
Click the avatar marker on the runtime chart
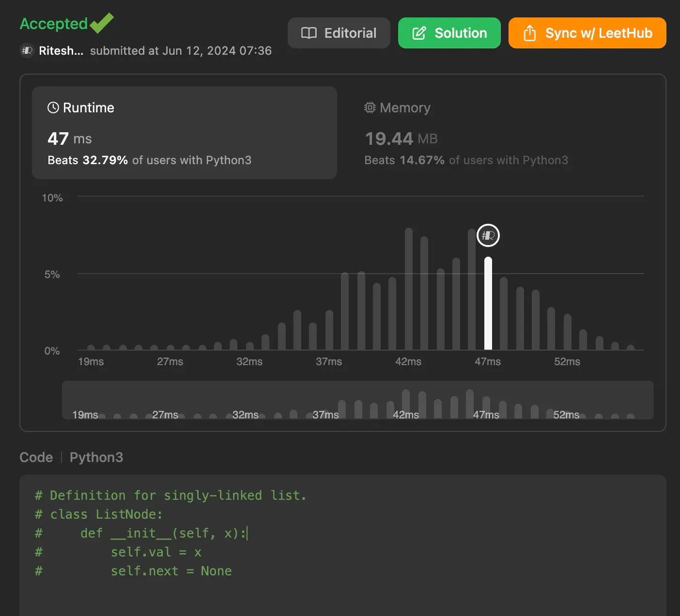click(488, 235)
